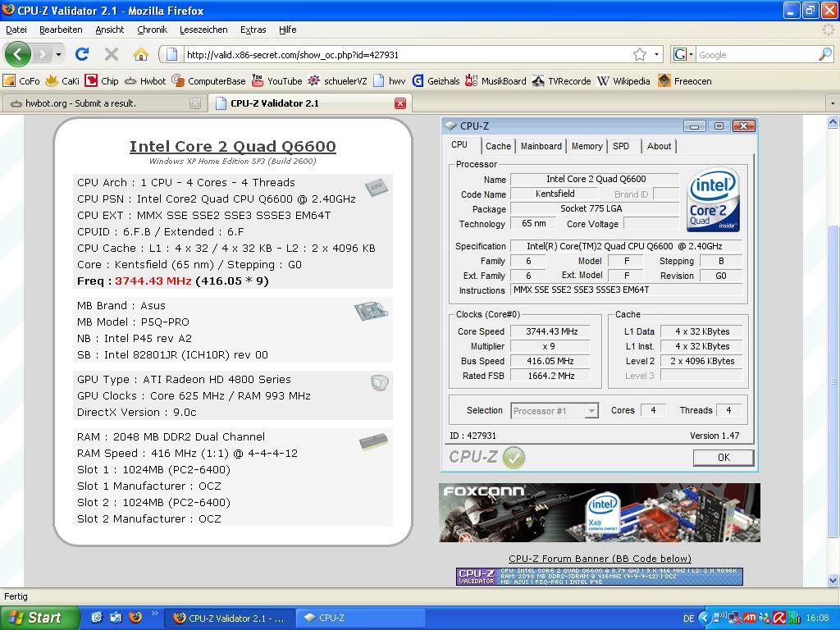The height and width of the screenshot is (630, 840).
Task: Open the Bearbeiten menu
Action: click(61, 30)
